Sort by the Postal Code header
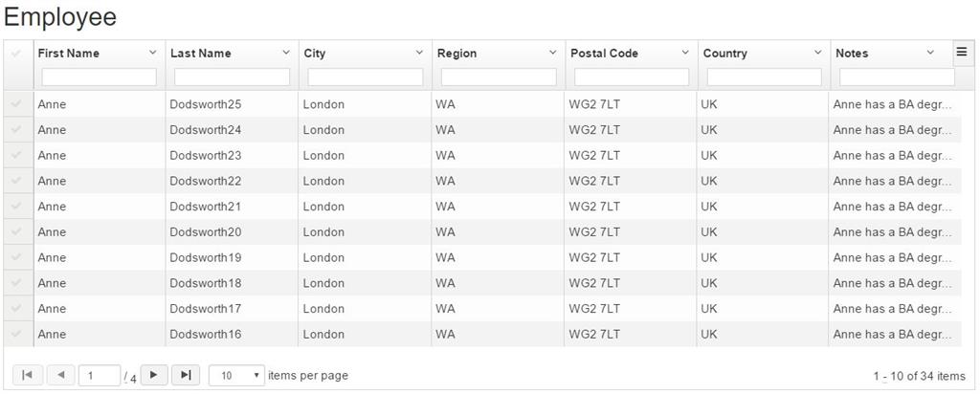 [x=604, y=54]
